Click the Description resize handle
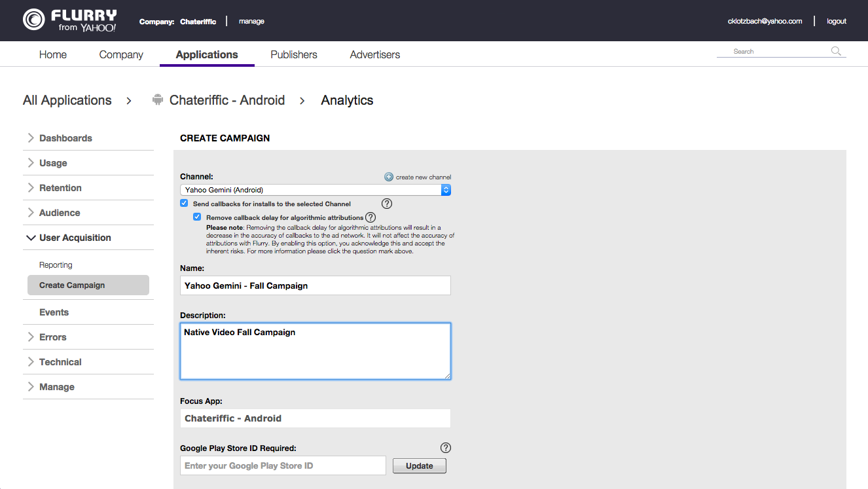Screen dimensions: 868x489 pyautogui.click(x=447, y=375)
